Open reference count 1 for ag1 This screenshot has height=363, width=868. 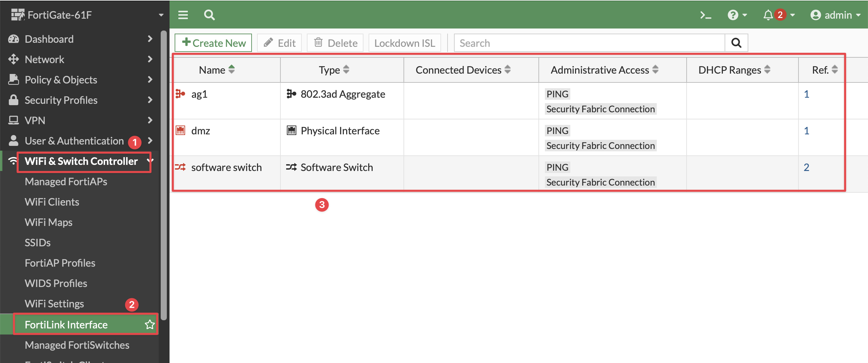click(x=807, y=94)
